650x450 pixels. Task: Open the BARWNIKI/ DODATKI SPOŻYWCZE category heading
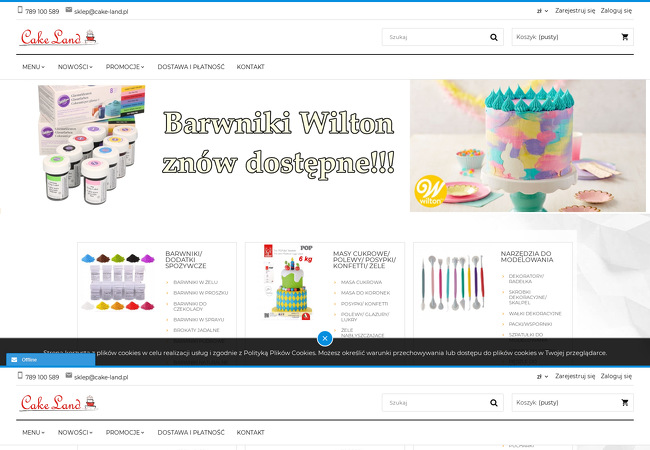pyautogui.click(x=186, y=260)
